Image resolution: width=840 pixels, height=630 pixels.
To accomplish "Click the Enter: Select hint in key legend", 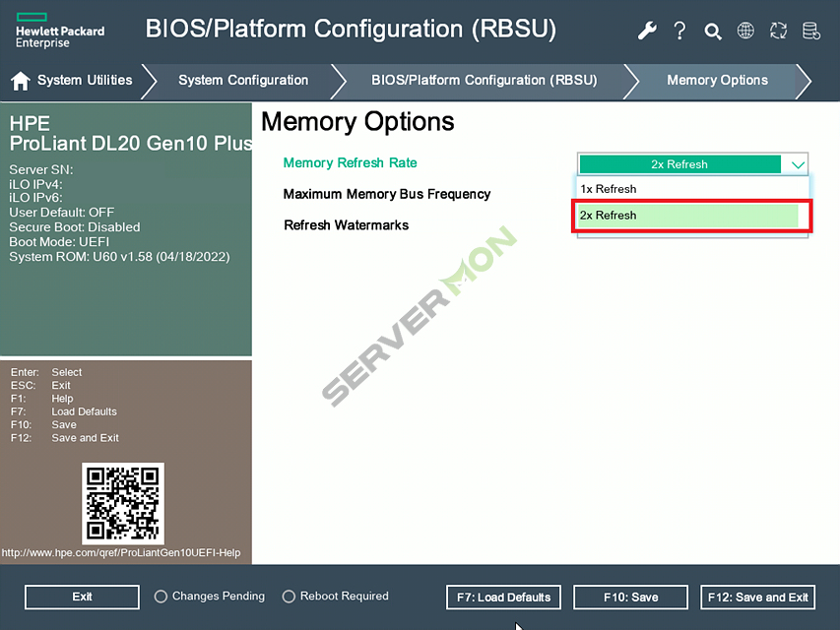I will pyautogui.click(x=46, y=372).
